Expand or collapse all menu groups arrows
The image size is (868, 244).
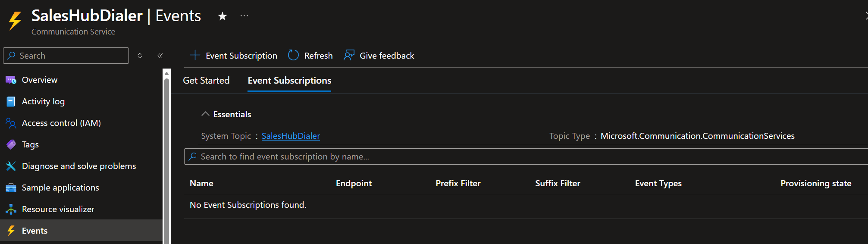click(140, 56)
